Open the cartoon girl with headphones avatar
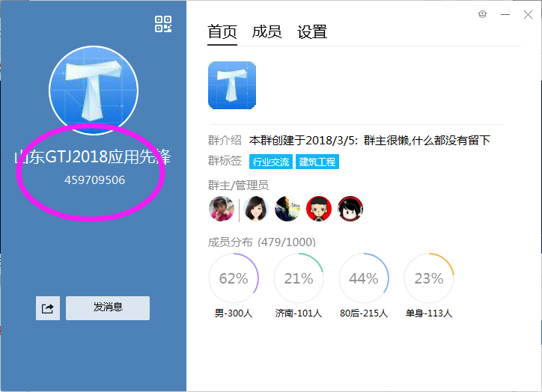This screenshot has width=542, height=392. (350, 209)
